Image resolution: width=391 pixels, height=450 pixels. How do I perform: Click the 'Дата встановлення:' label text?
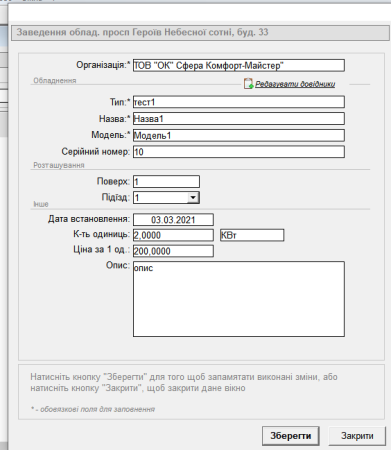[x=89, y=219]
